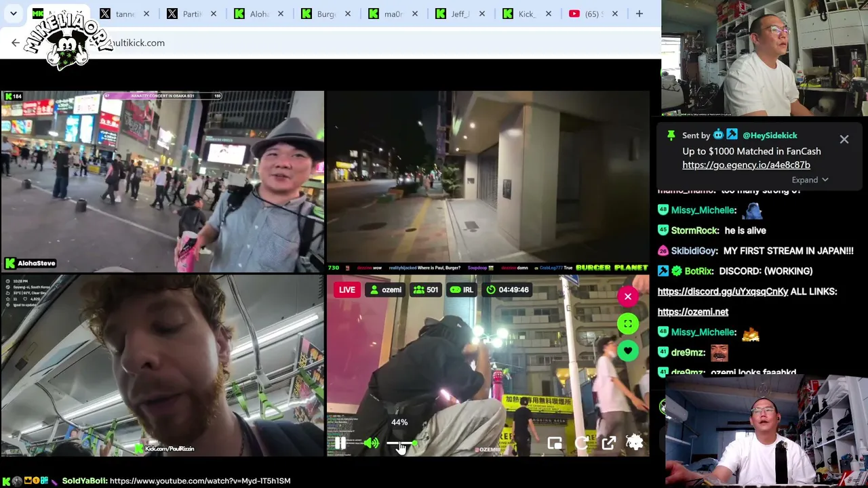The width and height of the screenshot is (868, 488).
Task: Click the green heart button on ozemi stream
Action: coord(628,350)
